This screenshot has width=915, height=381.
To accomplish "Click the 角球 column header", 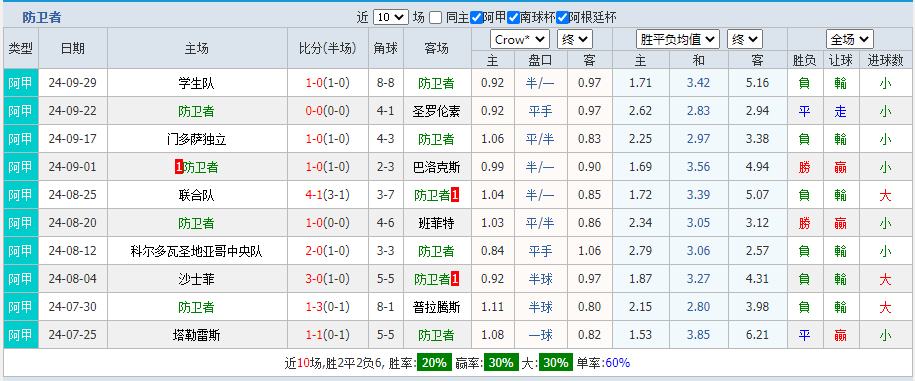I will coord(386,48).
